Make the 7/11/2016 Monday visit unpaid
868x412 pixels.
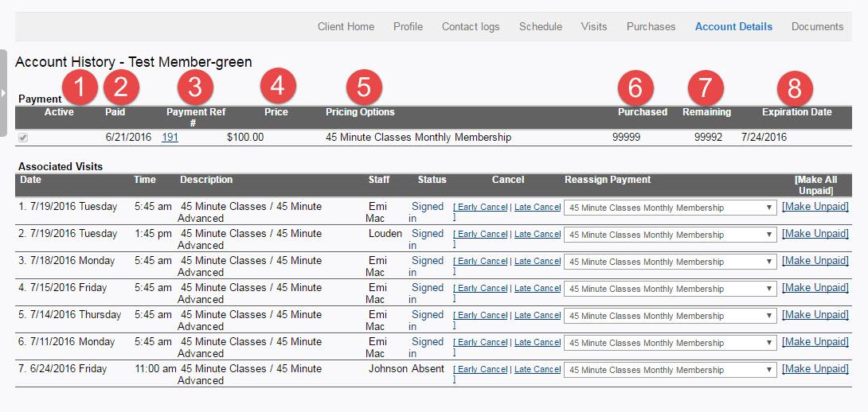pyautogui.click(x=815, y=342)
